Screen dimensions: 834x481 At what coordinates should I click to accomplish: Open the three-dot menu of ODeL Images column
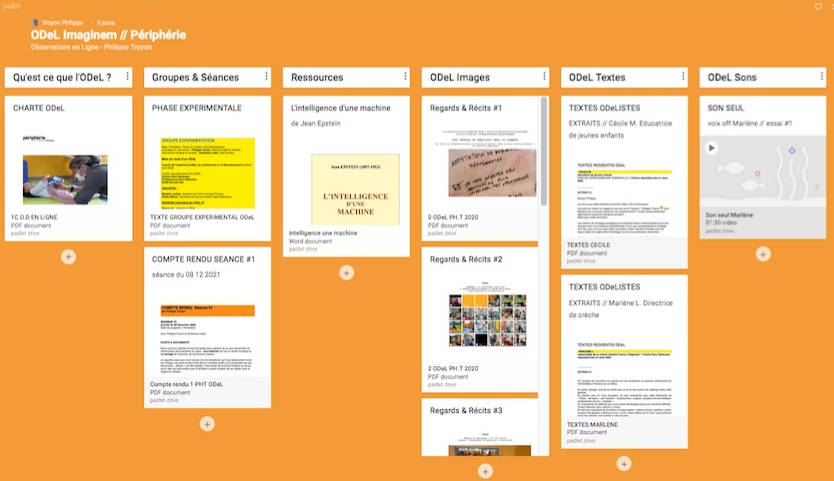coord(544,77)
